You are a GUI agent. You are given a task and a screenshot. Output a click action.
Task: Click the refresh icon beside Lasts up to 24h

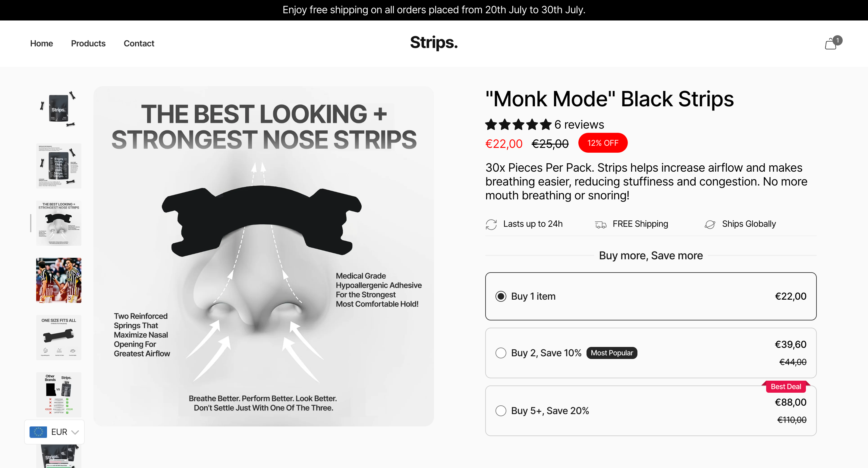tap(491, 224)
